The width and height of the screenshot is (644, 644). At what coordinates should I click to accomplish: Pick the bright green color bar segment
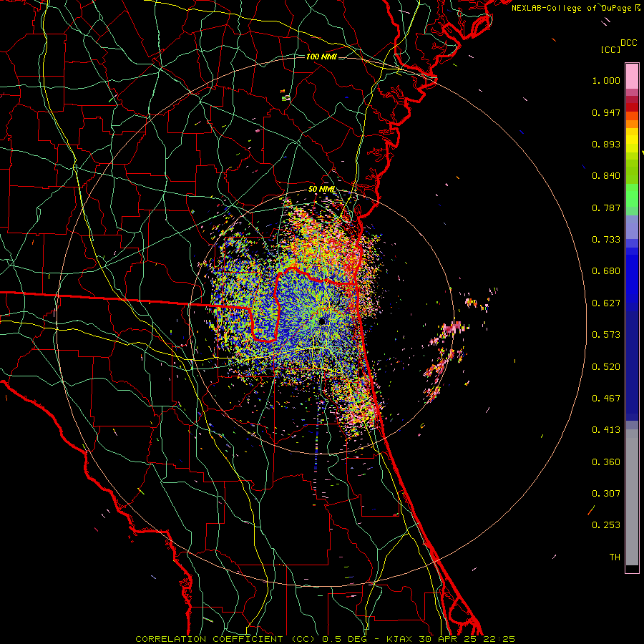coord(632,195)
